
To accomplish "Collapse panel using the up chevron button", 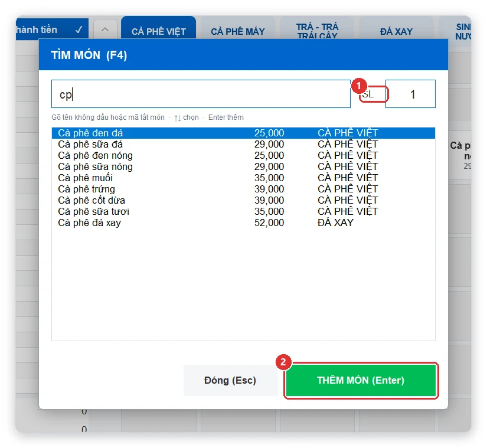I will pyautogui.click(x=105, y=29).
